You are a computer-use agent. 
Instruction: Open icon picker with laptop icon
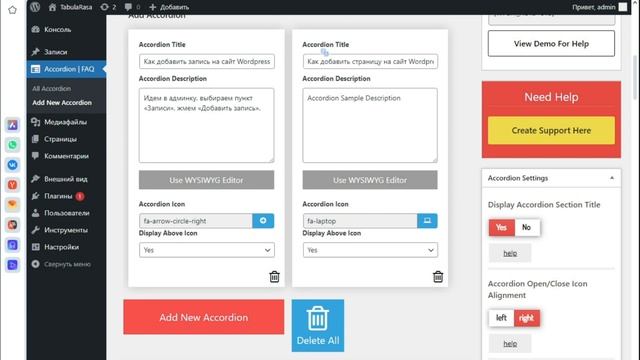(427, 221)
